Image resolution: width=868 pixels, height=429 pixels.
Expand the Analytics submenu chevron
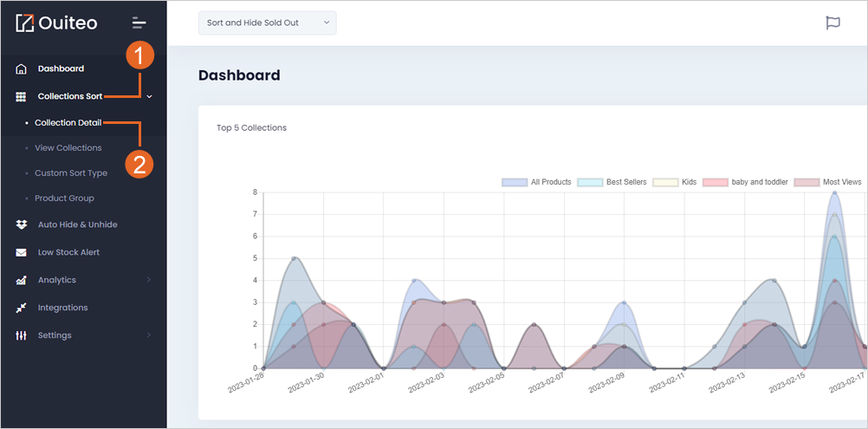tap(149, 280)
